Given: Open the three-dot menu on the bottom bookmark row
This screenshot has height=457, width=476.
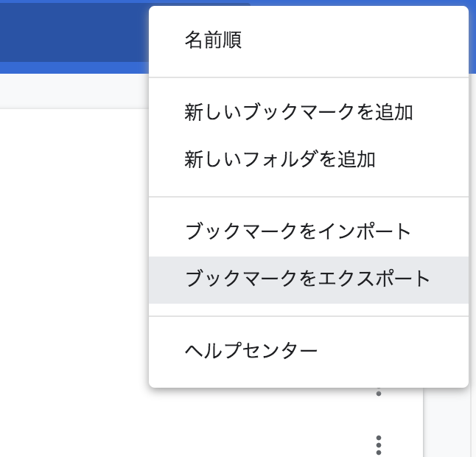Looking at the screenshot, I should coord(379,445).
